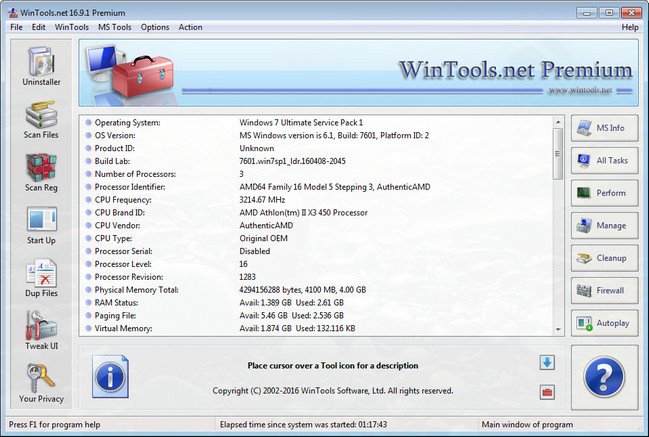Open the Manage tools button

604,226
